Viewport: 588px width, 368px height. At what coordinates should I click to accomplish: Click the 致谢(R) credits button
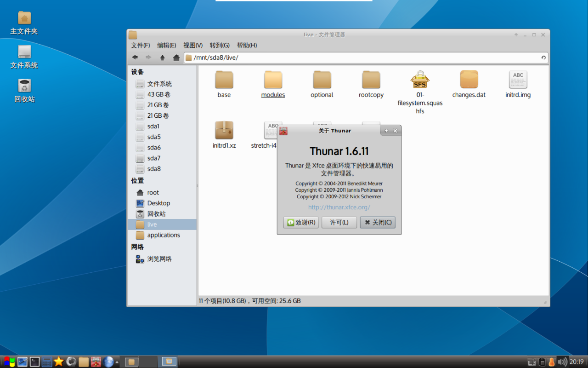(301, 222)
